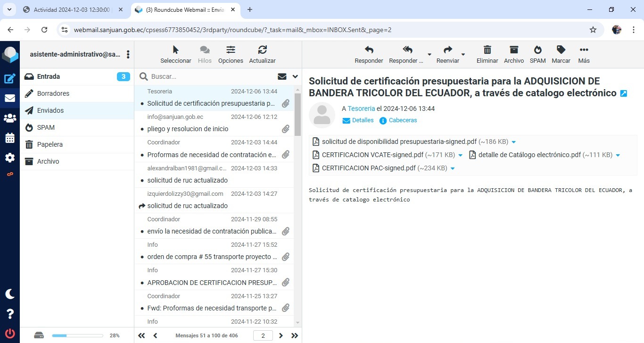
Task: Open the Borradores folder
Action: point(53,93)
